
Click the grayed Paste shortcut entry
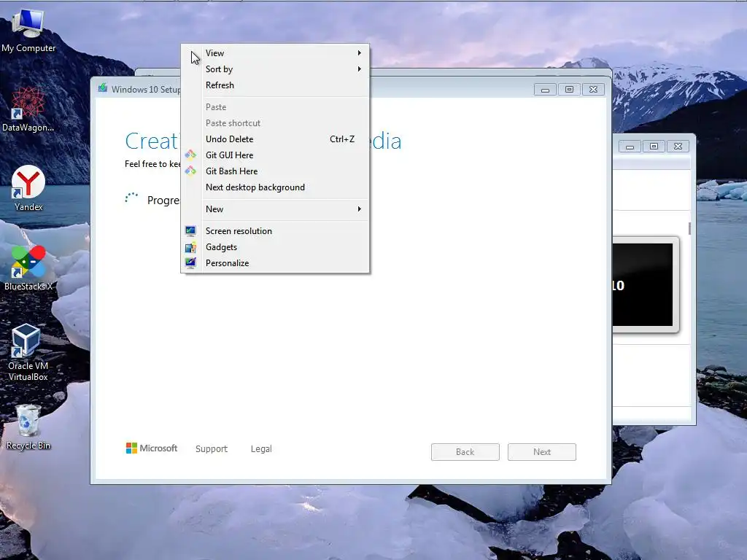pos(275,122)
